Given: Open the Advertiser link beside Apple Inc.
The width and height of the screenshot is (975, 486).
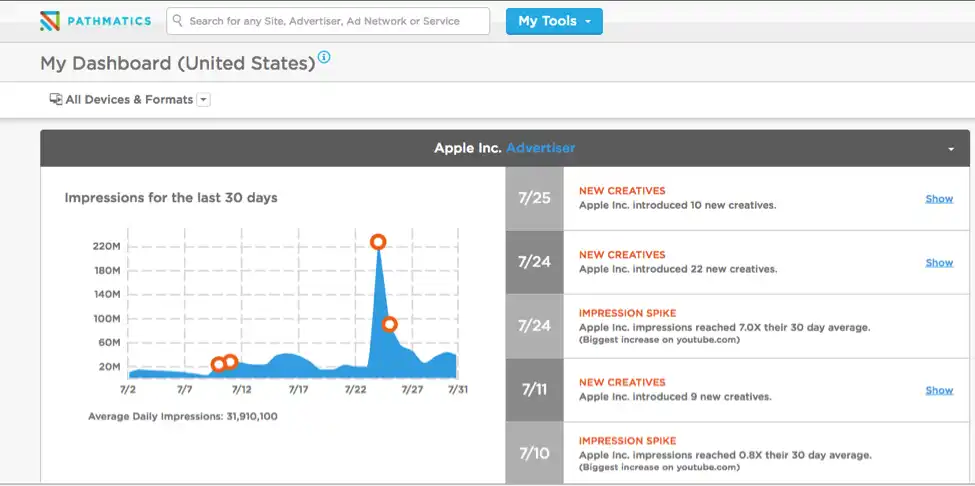Looking at the screenshot, I should (x=540, y=148).
